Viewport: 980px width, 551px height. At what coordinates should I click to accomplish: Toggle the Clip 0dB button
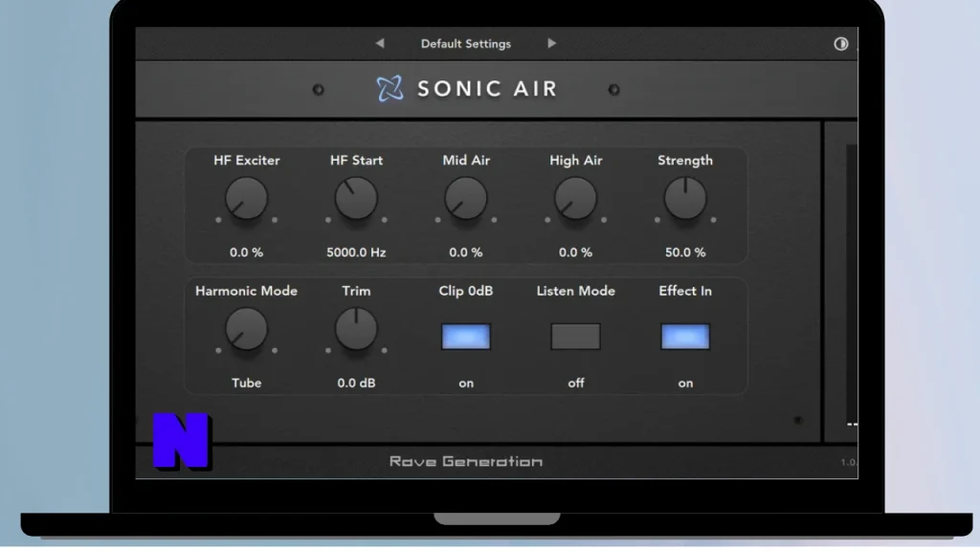pos(466,337)
